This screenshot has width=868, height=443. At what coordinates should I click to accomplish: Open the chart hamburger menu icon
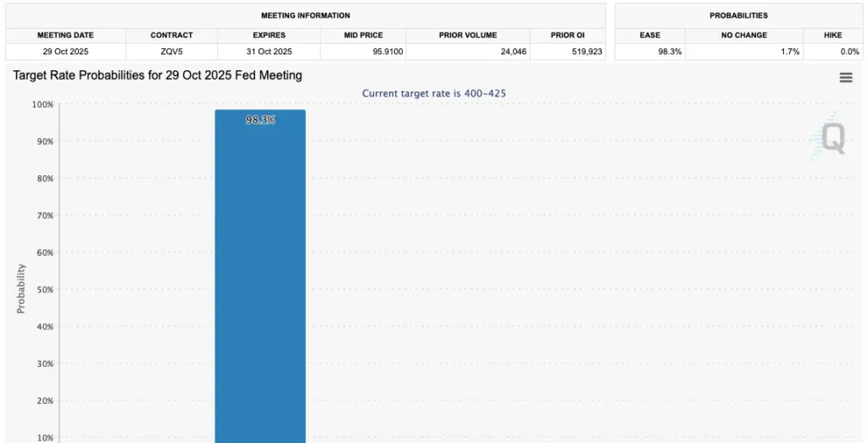(845, 77)
